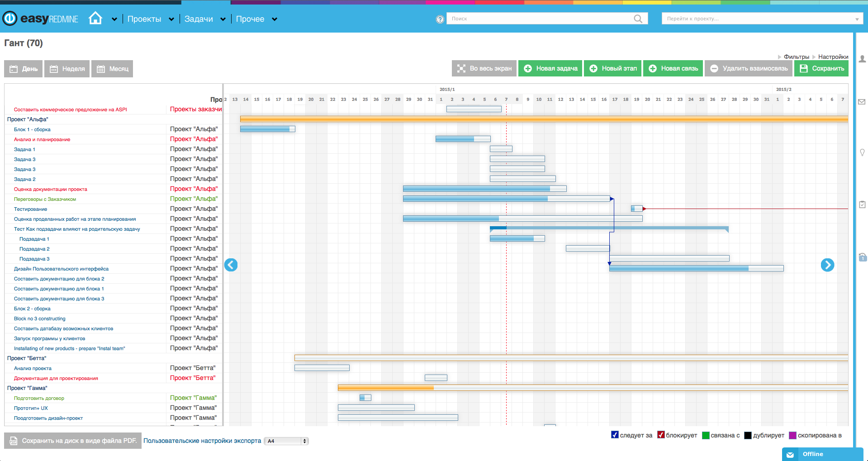Switch Gantt to День view
Image resolution: width=868 pixels, height=461 pixels.
(24, 69)
